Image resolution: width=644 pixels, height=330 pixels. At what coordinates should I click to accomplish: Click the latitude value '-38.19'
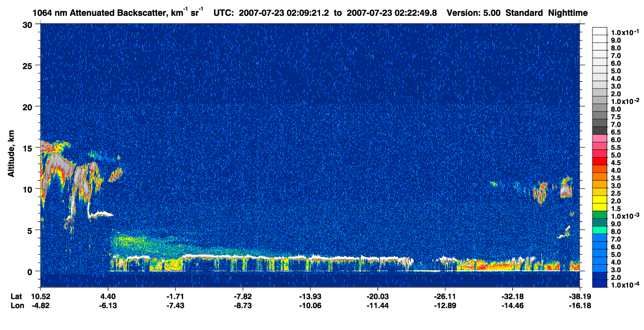tap(580, 296)
